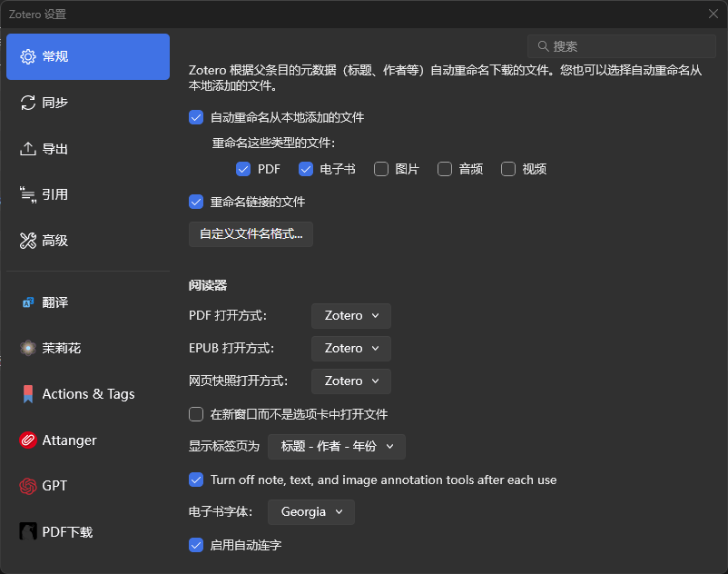Enable the 视频 file type checkbox
This screenshot has height=574, width=728.
[x=508, y=169]
